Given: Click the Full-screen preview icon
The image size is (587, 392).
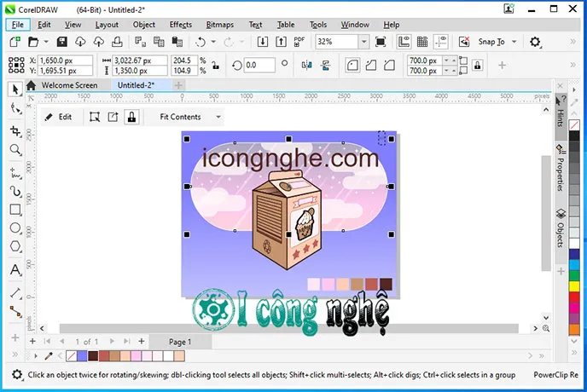Looking at the screenshot, I should (x=381, y=42).
